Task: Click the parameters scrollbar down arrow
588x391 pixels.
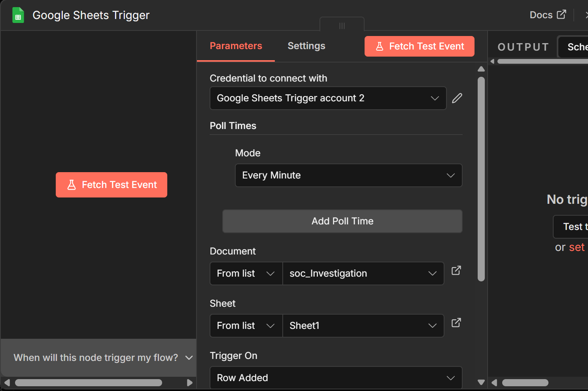Action: [481, 382]
